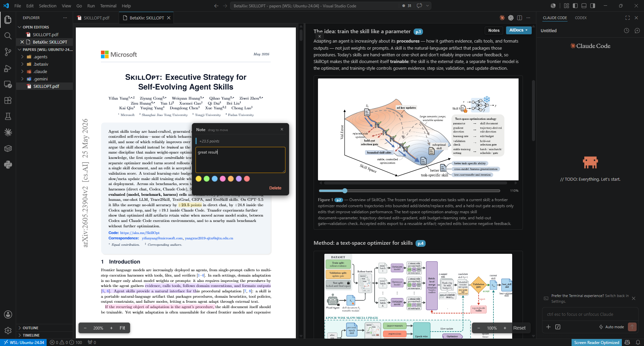Switch to the SKILLOPT.pdf editor tab

click(96, 18)
